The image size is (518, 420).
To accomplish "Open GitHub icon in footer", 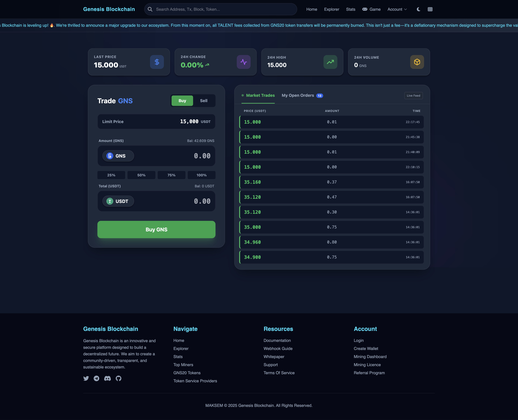I will [118, 378].
